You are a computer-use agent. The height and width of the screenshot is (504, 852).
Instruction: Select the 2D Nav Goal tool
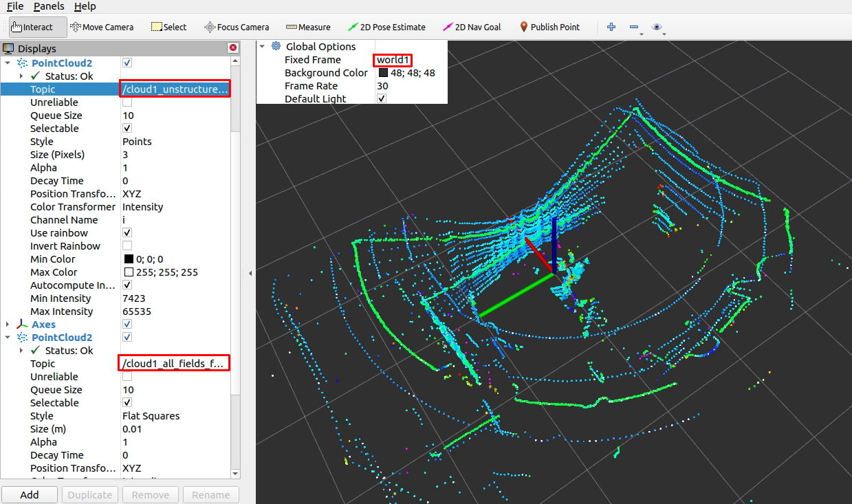click(472, 28)
